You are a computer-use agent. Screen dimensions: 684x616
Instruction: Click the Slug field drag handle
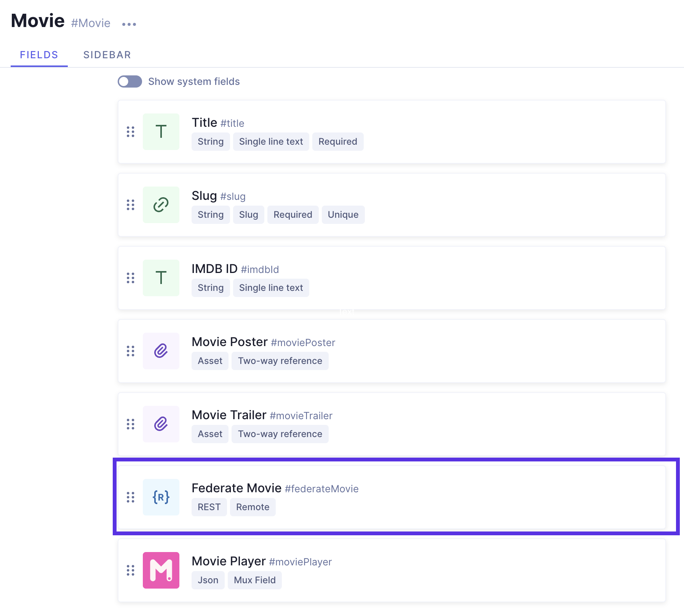point(131,204)
